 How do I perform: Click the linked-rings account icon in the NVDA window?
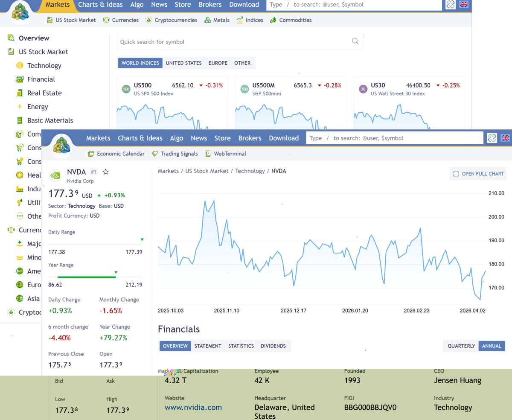pos(492,138)
